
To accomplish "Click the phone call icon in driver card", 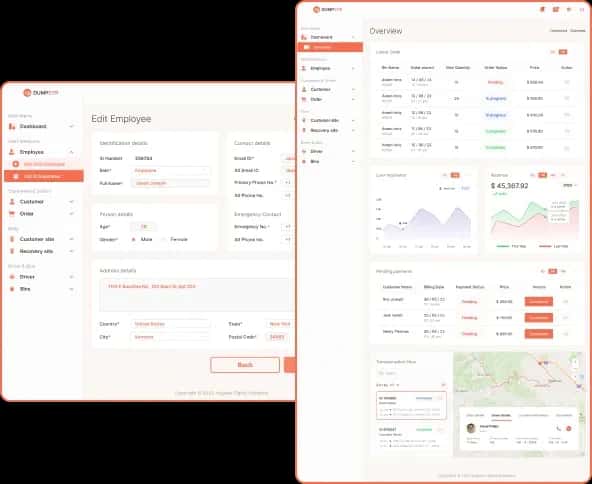I will pos(558,429).
